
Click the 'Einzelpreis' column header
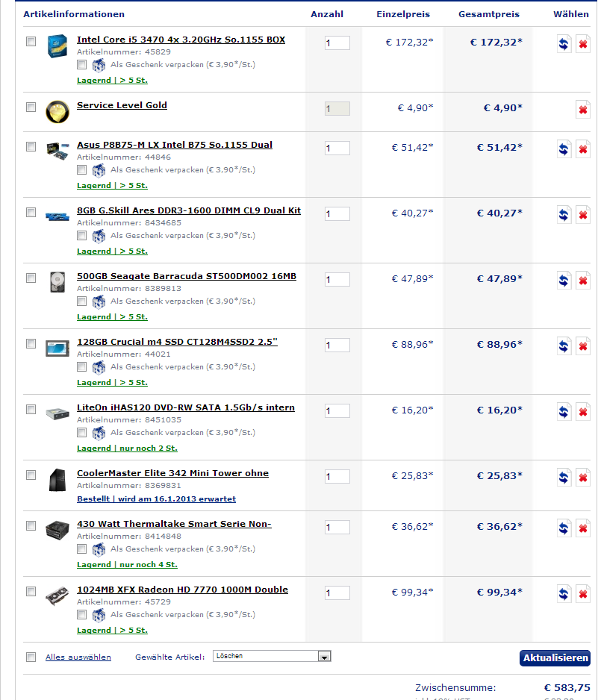tap(403, 14)
